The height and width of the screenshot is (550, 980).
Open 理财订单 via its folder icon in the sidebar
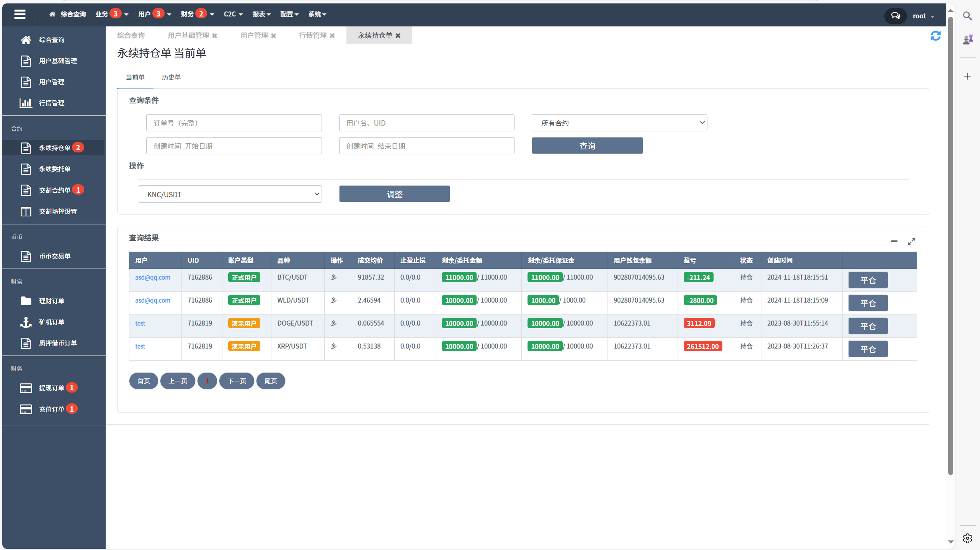click(26, 301)
